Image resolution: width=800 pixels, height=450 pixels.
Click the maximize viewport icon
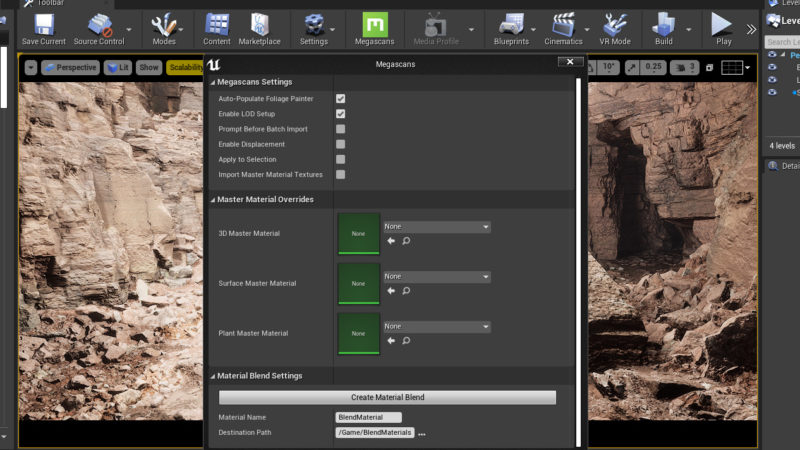[709, 67]
